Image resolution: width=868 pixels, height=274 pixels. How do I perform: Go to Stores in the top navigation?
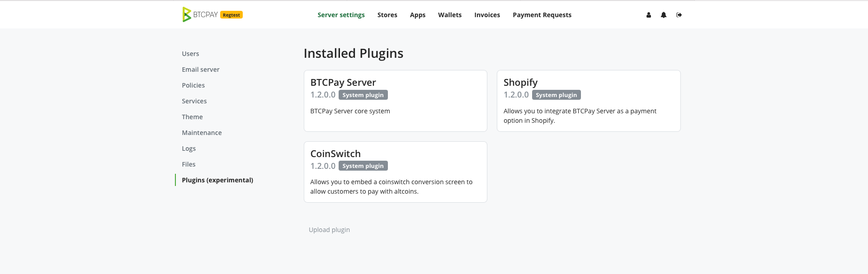point(387,15)
